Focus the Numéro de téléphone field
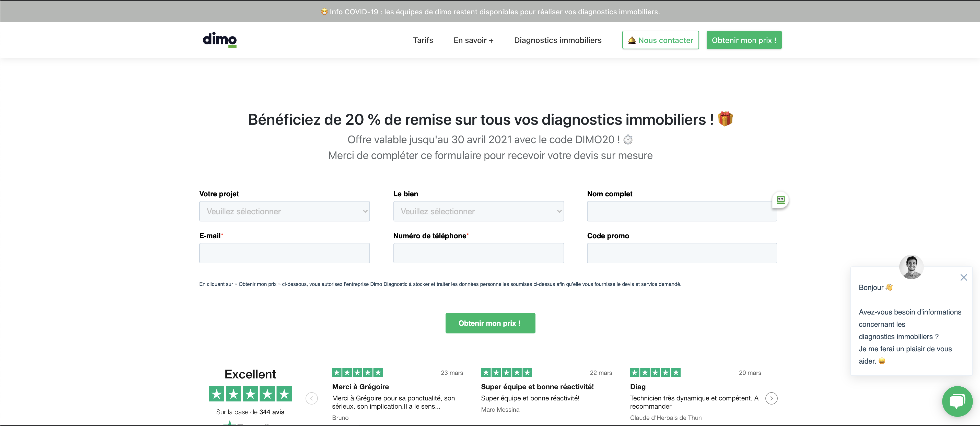Image resolution: width=980 pixels, height=426 pixels. (478, 253)
